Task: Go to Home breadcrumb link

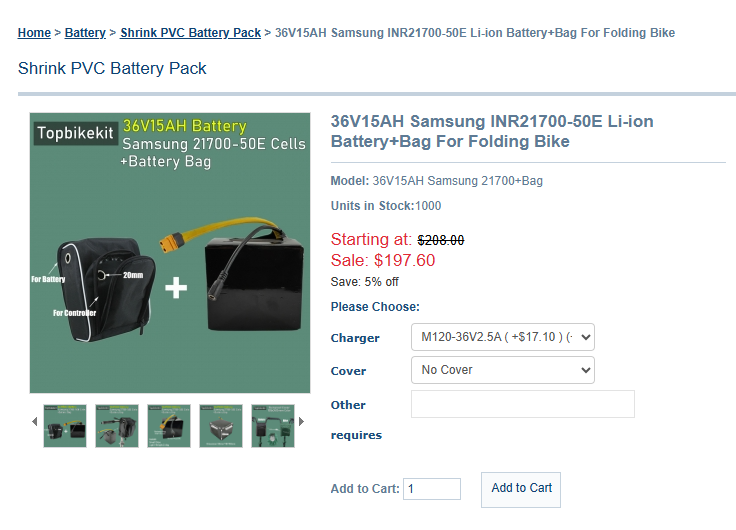Action: pyautogui.click(x=34, y=33)
